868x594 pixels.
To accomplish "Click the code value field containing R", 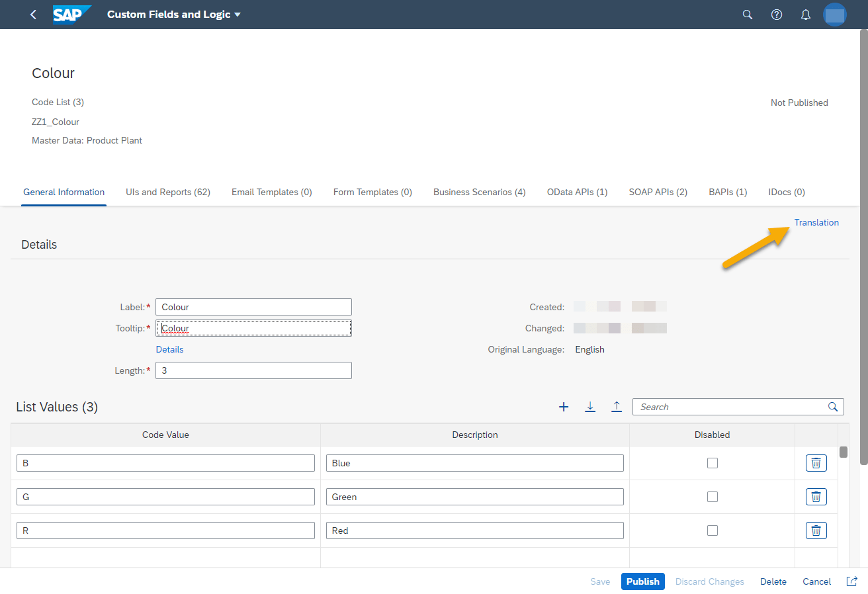I will [165, 530].
